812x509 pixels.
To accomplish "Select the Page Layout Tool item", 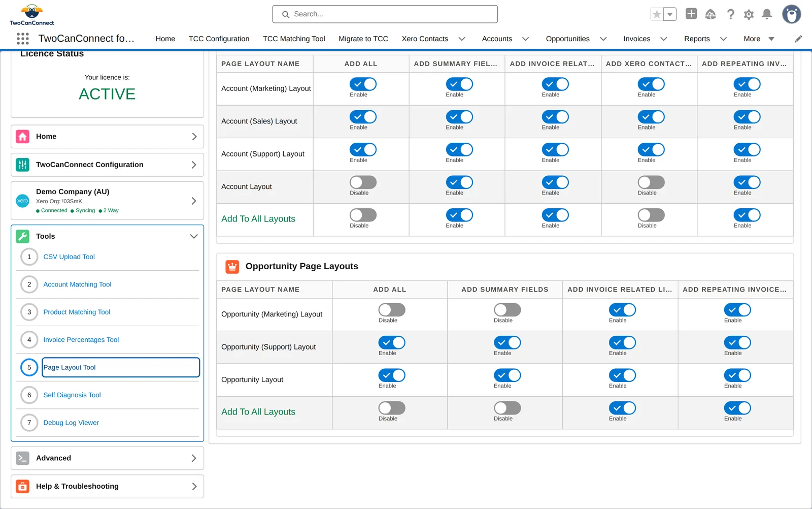I will 121,368.
